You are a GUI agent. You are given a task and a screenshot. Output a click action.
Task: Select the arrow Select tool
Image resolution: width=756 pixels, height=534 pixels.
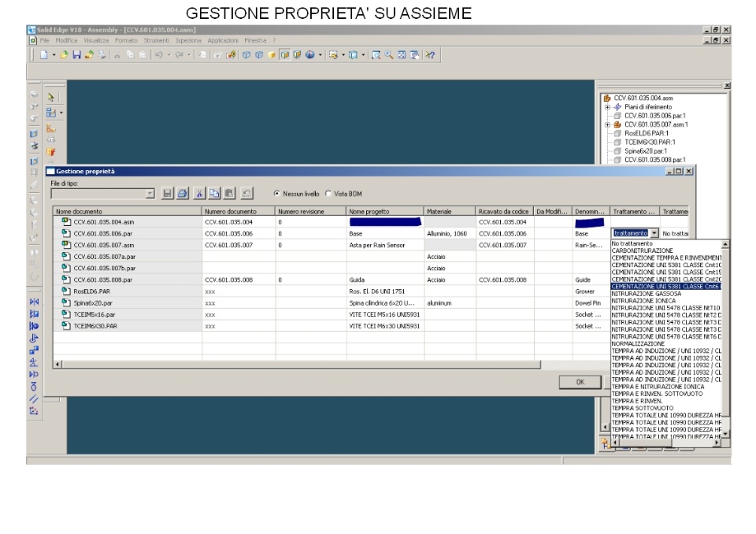(x=50, y=97)
